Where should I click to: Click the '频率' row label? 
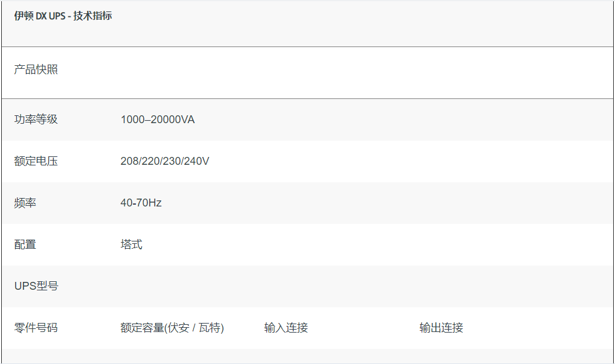[x=25, y=203]
